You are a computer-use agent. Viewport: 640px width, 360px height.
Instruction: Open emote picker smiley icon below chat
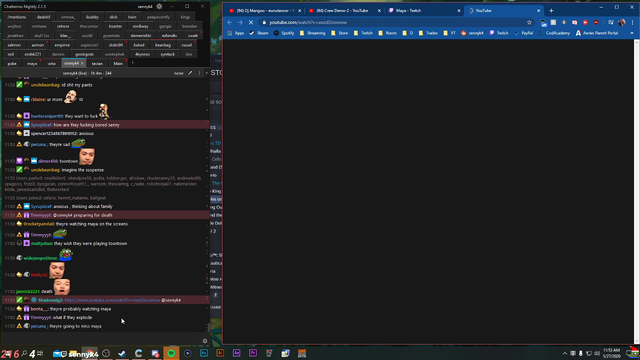pyautogui.click(x=205, y=341)
